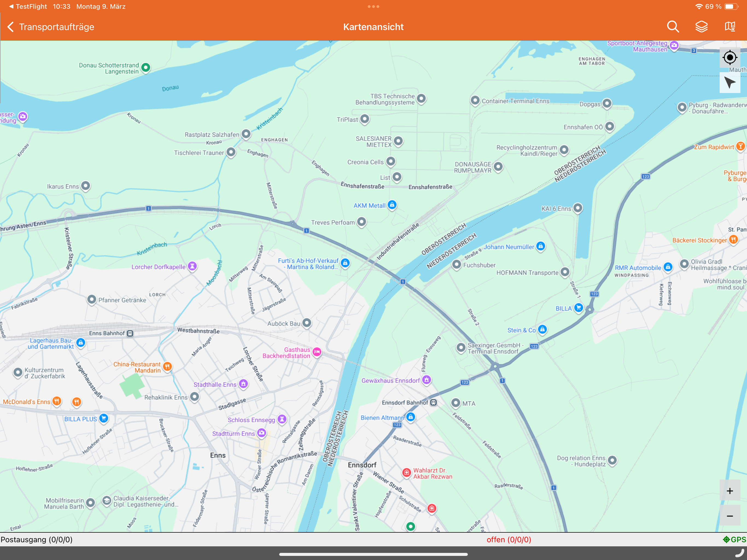Select Bienen Altmann shop pin
Image resolution: width=747 pixels, height=560 pixels.
pos(410,417)
